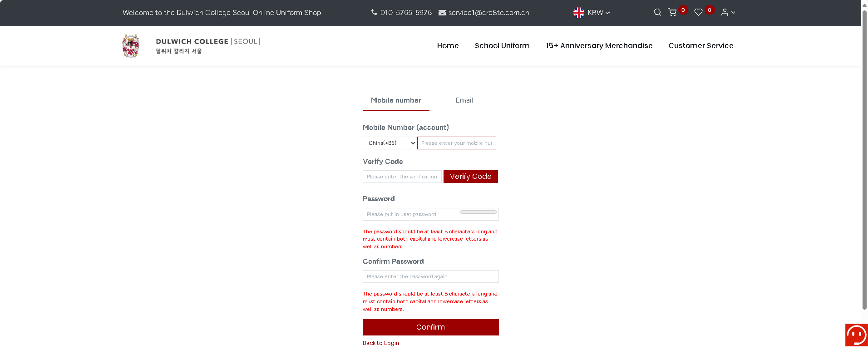The image size is (868, 350).
Task: Open the wishlist heart icon
Action: (698, 12)
